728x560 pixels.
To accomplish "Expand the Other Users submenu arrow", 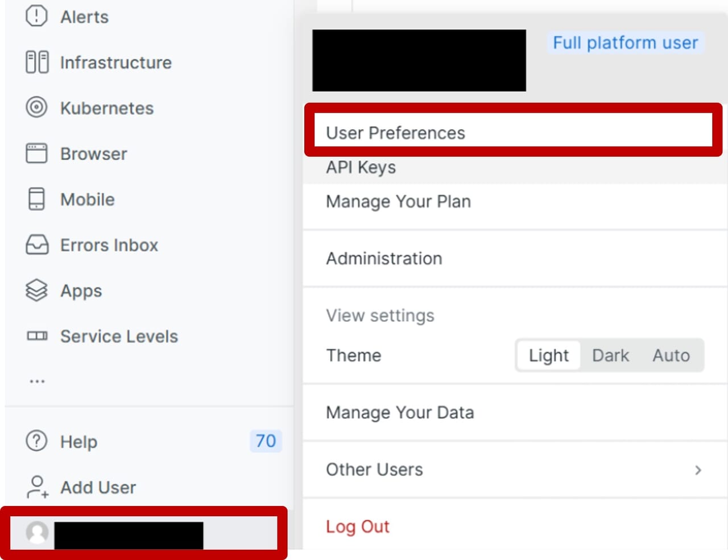I will click(698, 470).
